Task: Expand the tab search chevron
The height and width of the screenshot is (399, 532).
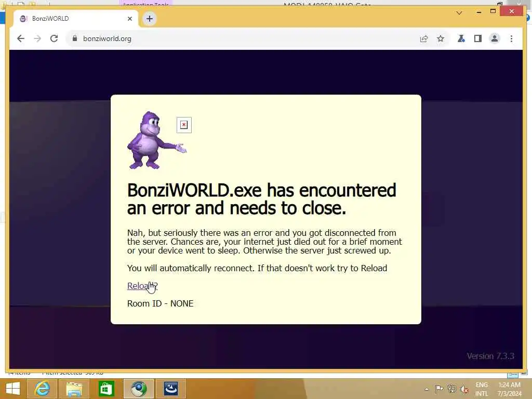Action: 459,13
